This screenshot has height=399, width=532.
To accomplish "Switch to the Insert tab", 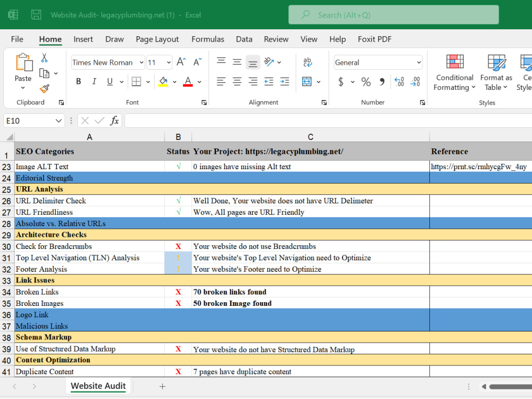I will pyautogui.click(x=83, y=39).
